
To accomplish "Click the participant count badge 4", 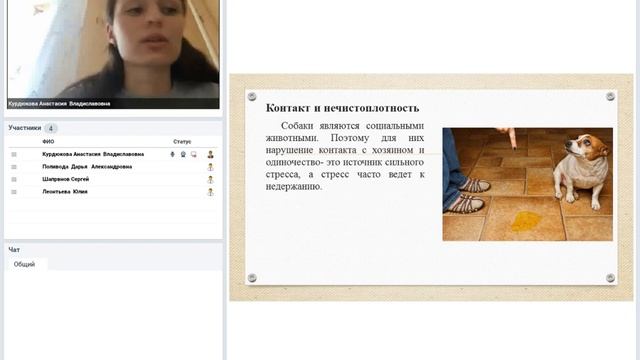I will coord(51,128).
